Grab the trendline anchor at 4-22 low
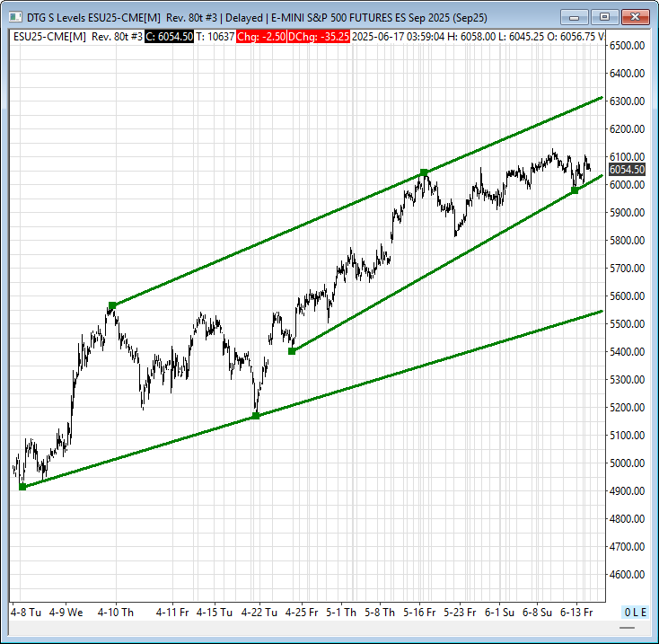This screenshot has height=644, width=659. 256,416
